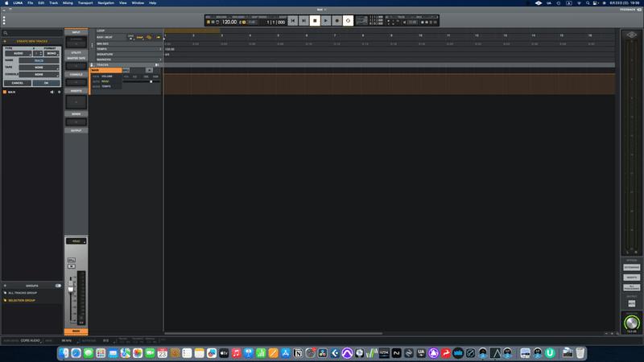
Task: Select the All Tracks Group entry
Action: (23, 293)
